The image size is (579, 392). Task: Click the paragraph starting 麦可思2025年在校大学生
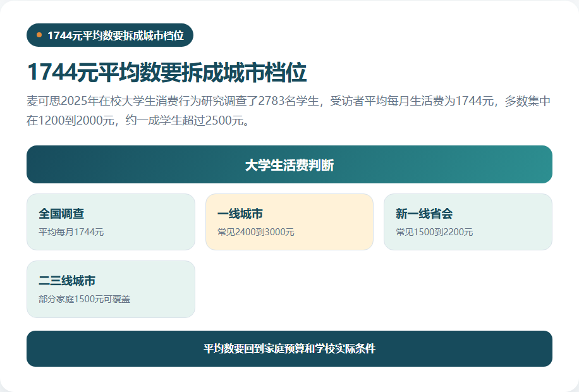point(288,111)
